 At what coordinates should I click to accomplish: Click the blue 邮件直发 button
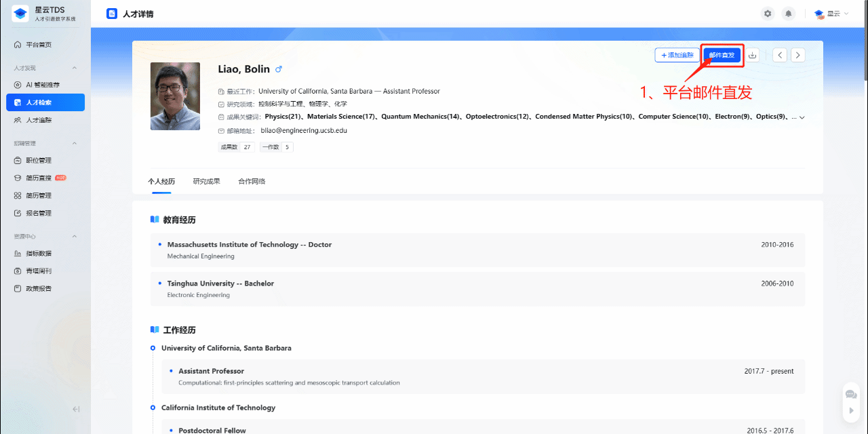pos(722,55)
